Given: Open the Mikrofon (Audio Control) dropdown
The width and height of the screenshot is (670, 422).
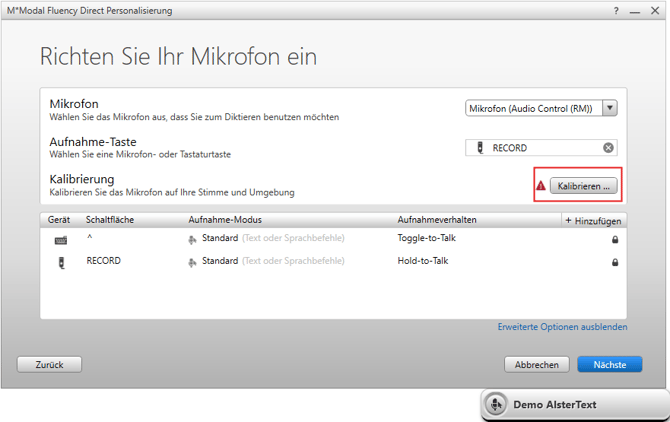Looking at the screenshot, I should [541, 108].
